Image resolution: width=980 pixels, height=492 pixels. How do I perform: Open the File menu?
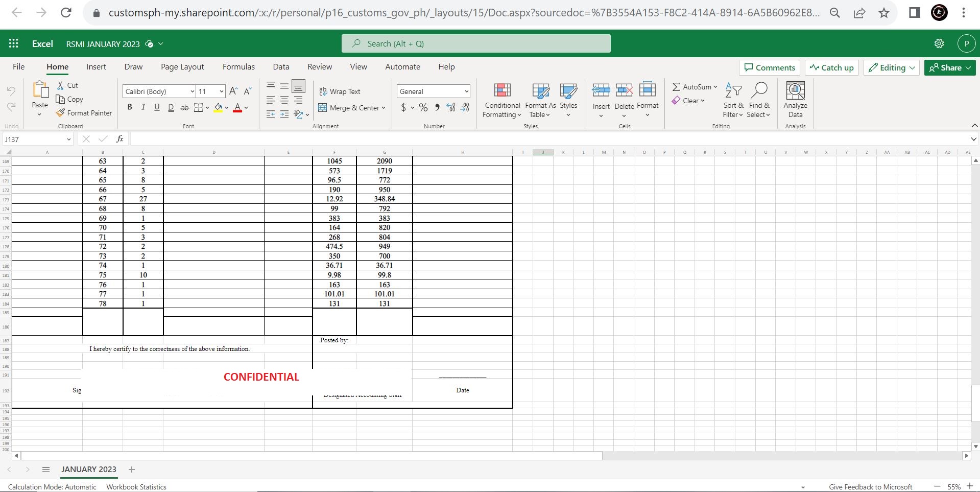pyautogui.click(x=19, y=67)
